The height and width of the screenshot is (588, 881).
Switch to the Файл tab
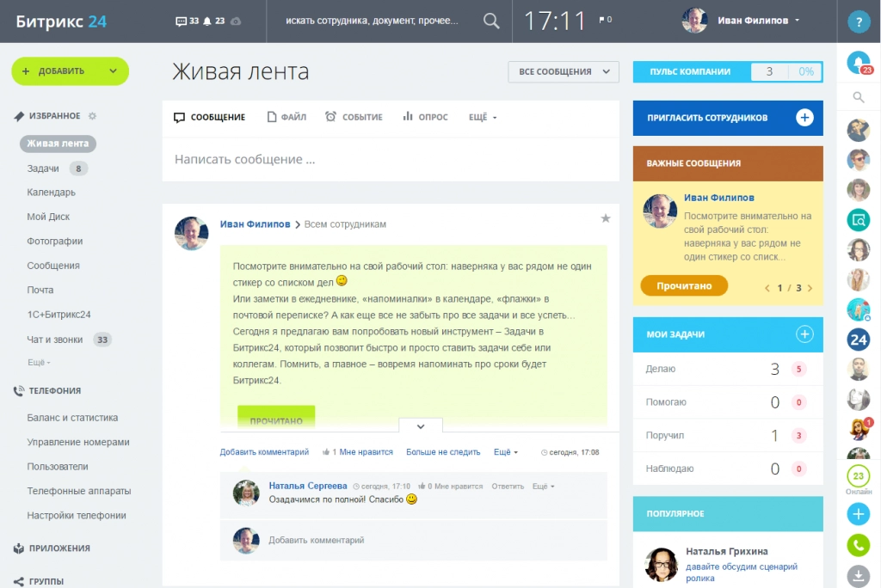[286, 117]
